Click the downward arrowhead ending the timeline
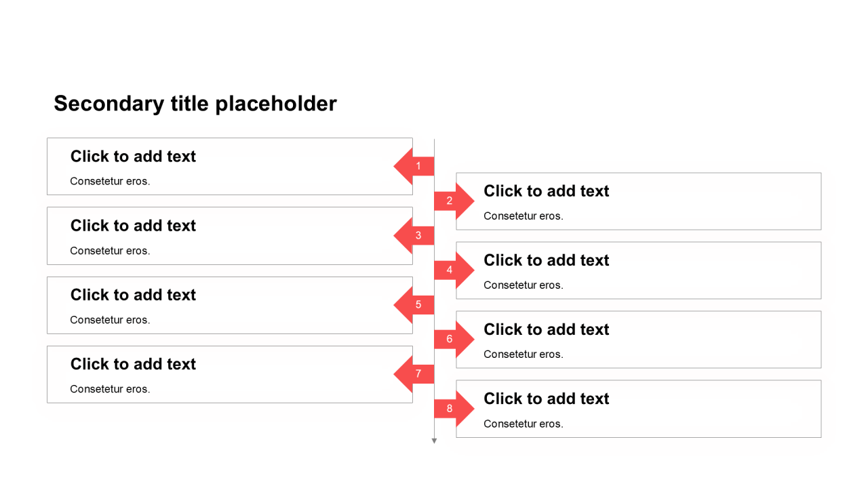Screen dimensions: 868x488 point(434,441)
